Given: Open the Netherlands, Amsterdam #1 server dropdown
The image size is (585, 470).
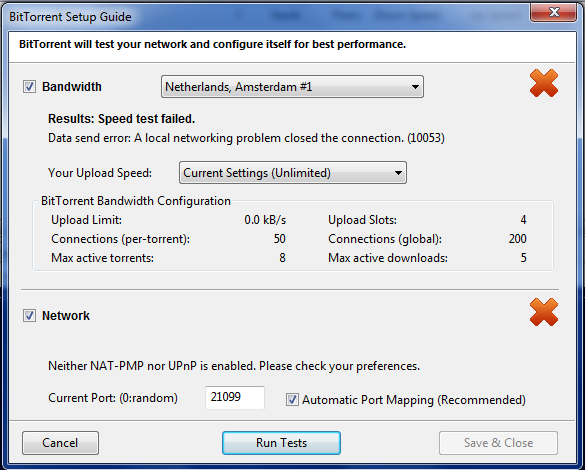Looking at the screenshot, I should 292,87.
